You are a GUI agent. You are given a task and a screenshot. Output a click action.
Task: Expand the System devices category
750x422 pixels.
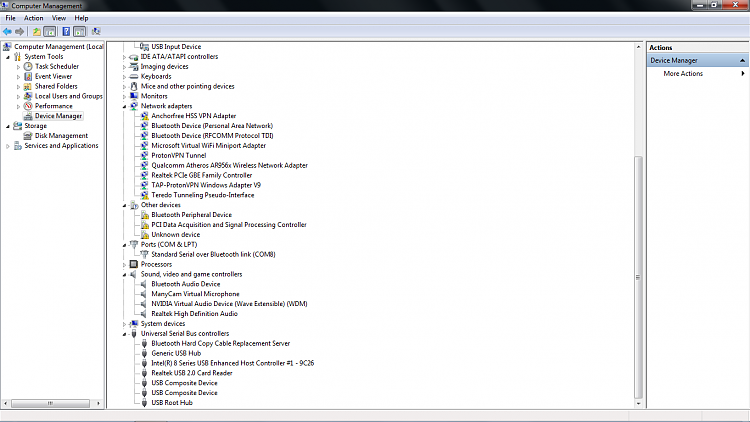124,324
